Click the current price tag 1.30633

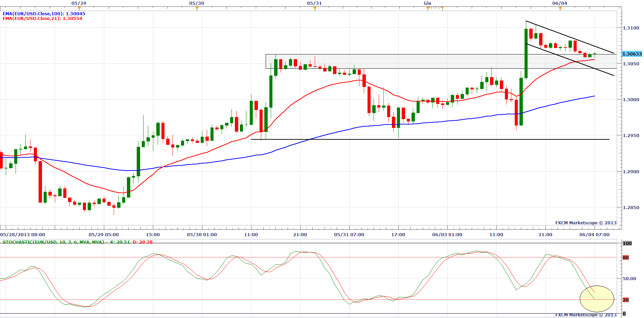(x=632, y=54)
